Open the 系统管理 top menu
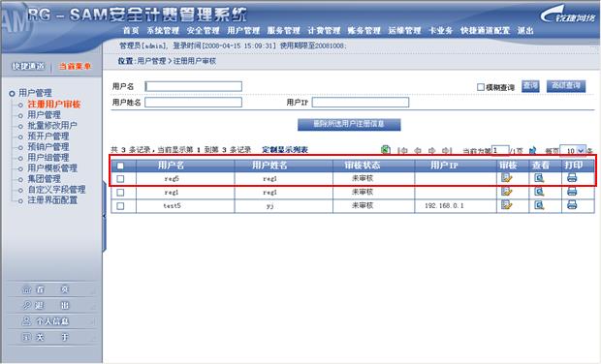Image resolution: width=601 pixels, height=364 pixels. [x=163, y=31]
